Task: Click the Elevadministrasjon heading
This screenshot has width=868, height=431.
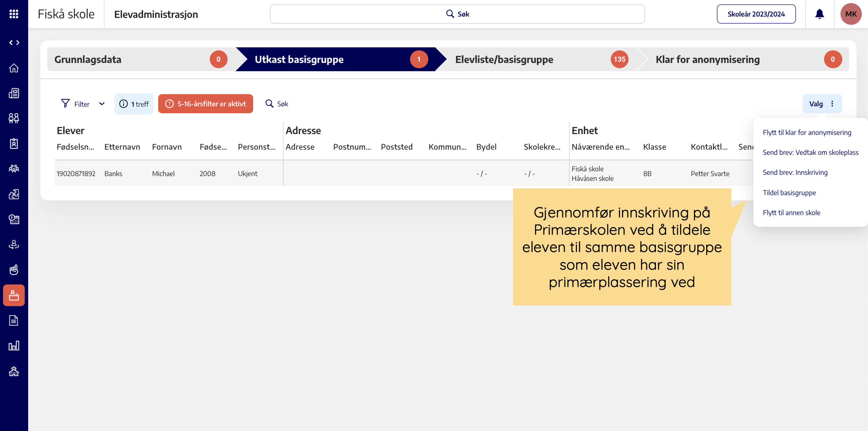Action: tap(156, 14)
